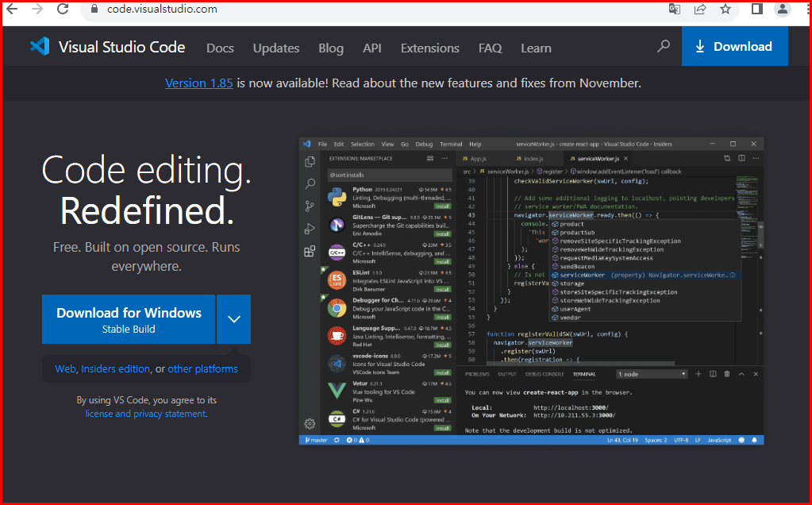Open the Web link
The height and width of the screenshot is (505, 812).
[65, 368]
